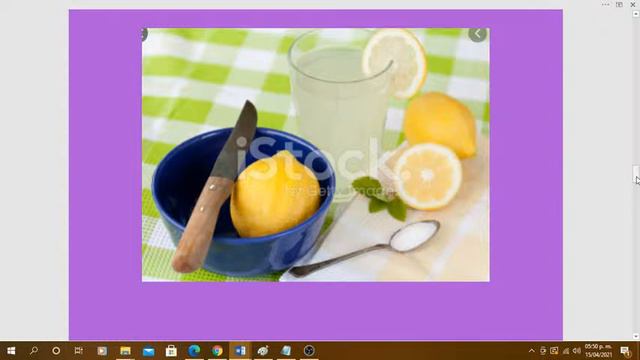The width and height of the screenshot is (640, 360).
Task: Open the notification action center
Action: 625,351
